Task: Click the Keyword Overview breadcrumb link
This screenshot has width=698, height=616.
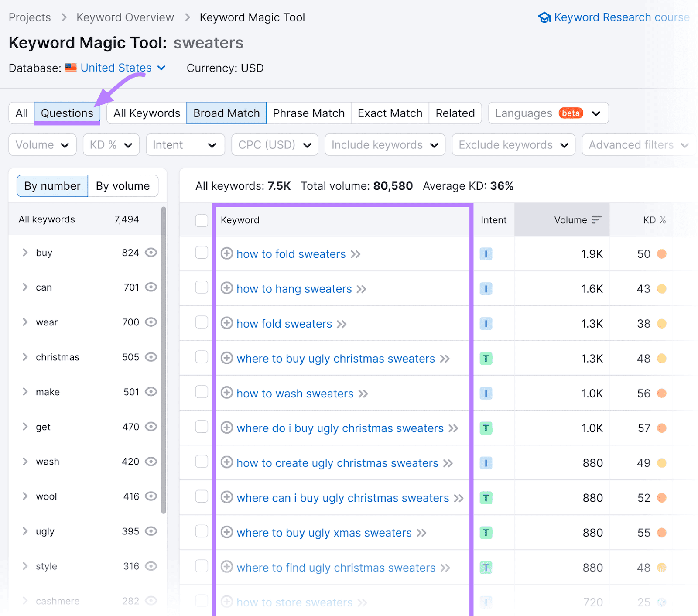Action: [125, 17]
